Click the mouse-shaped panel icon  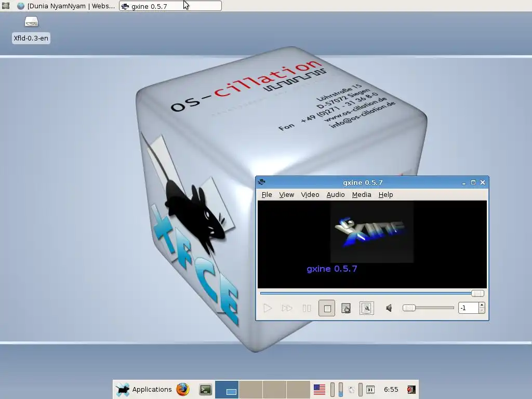coord(352,390)
